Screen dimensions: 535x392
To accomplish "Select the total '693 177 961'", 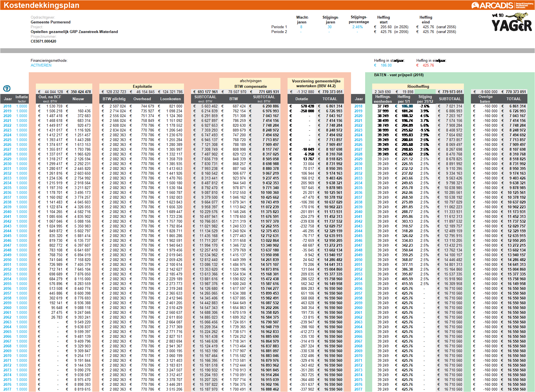I will [208, 92].
